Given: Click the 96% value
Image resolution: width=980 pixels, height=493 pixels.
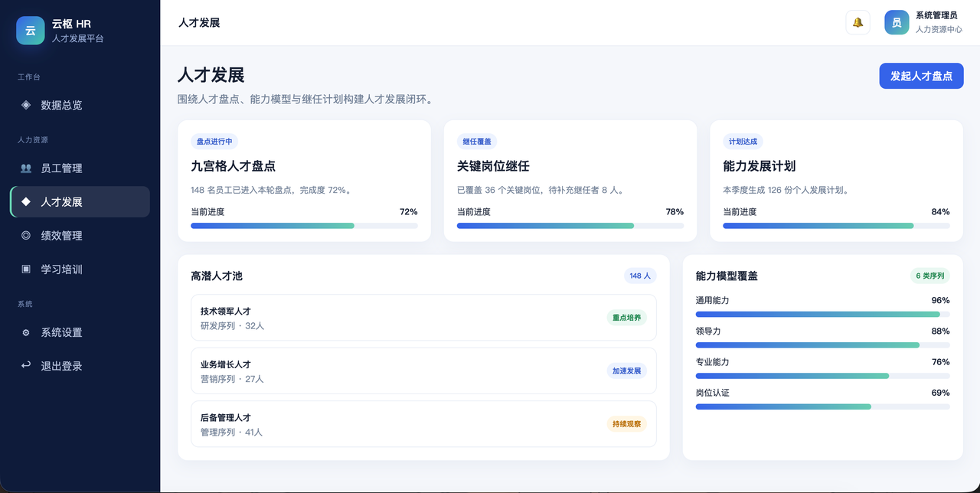Looking at the screenshot, I should click(940, 301).
